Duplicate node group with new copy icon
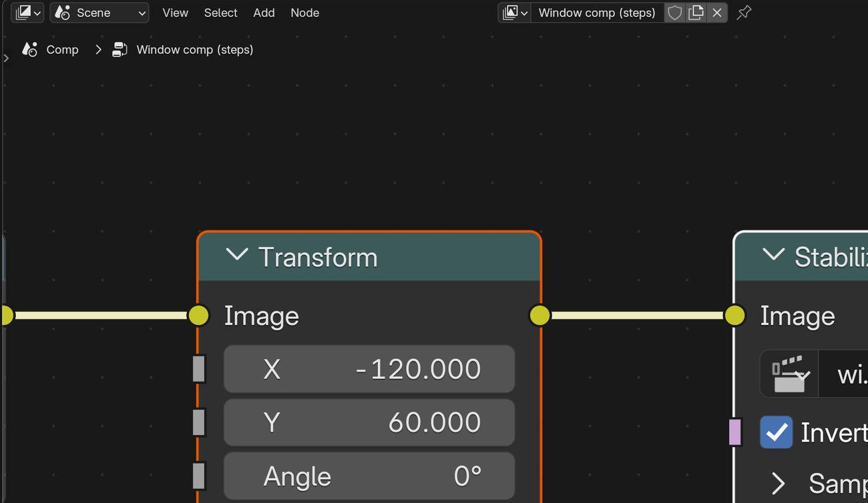868x503 pixels. pos(696,13)
